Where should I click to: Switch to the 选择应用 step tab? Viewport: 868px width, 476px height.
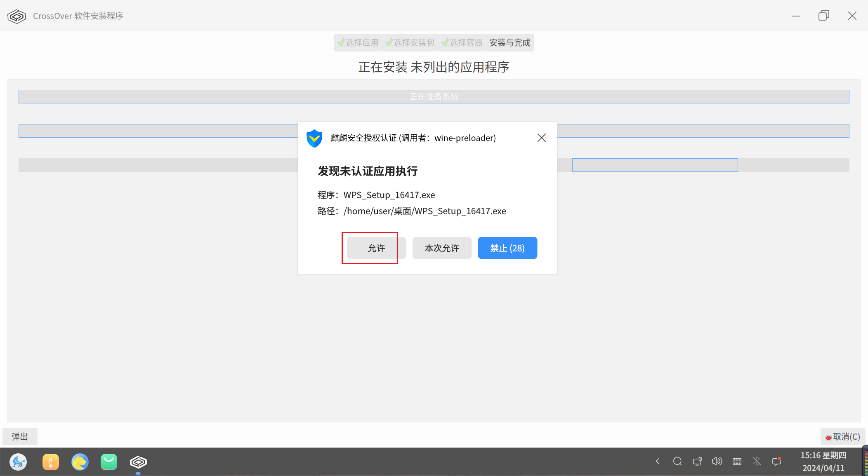[358, 43]
